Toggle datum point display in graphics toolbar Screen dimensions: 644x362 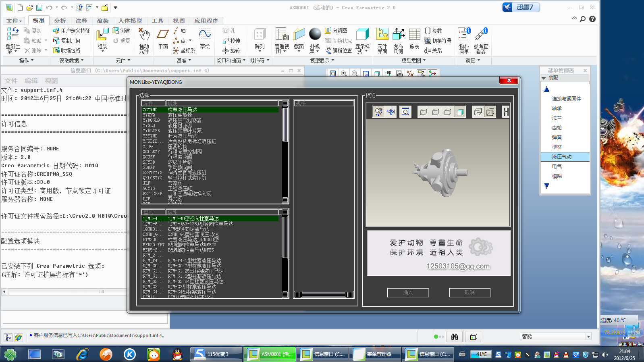tap(410, 73)
